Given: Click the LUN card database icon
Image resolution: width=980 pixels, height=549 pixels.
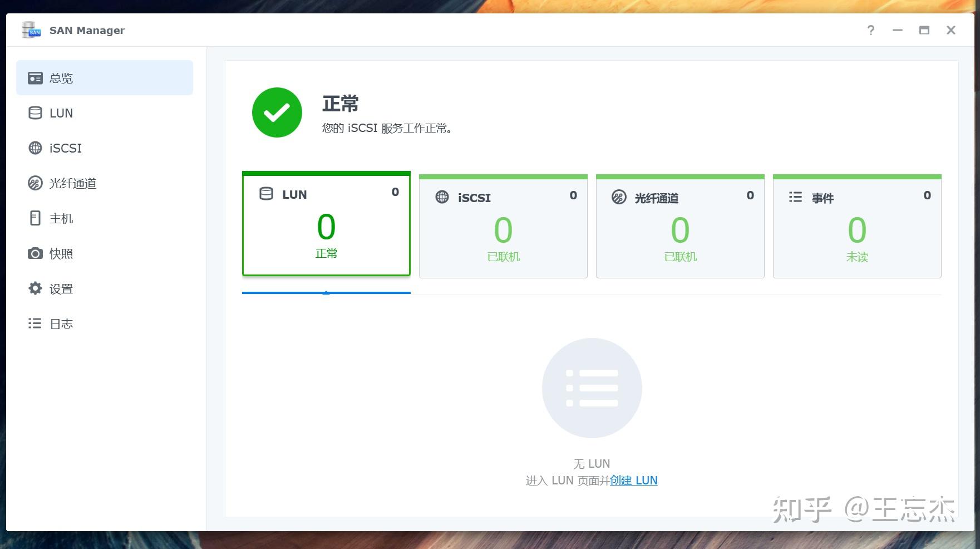Looking at the screenshot, I should click(267, 194).
